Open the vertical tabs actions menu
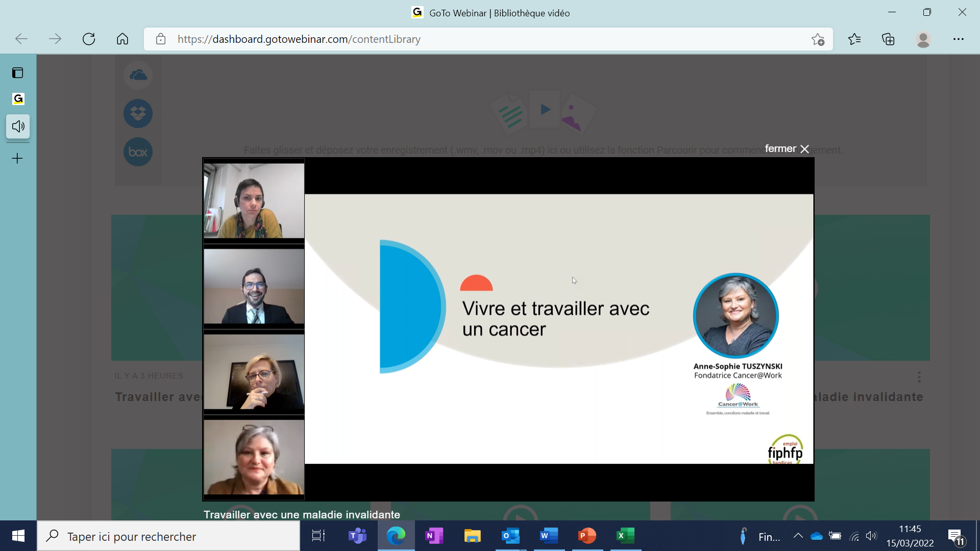This screenshot has width=980, height=551. [x=18, y=72]
